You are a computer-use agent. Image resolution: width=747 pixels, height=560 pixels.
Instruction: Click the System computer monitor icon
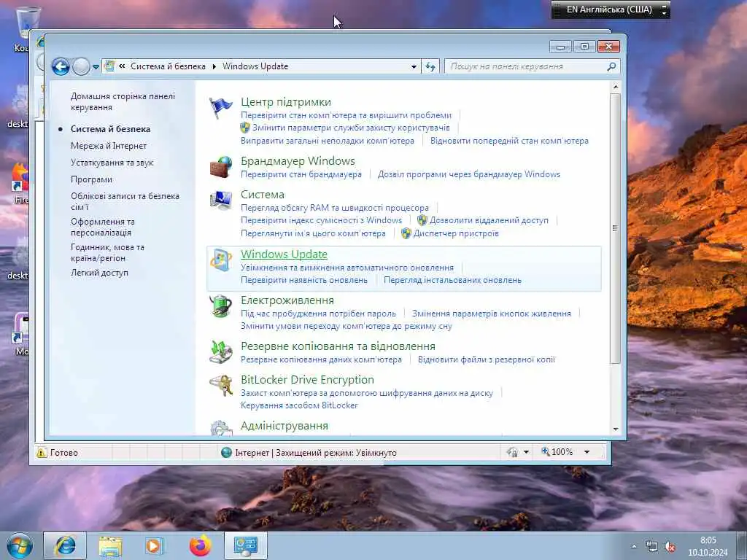click(220, 201)
